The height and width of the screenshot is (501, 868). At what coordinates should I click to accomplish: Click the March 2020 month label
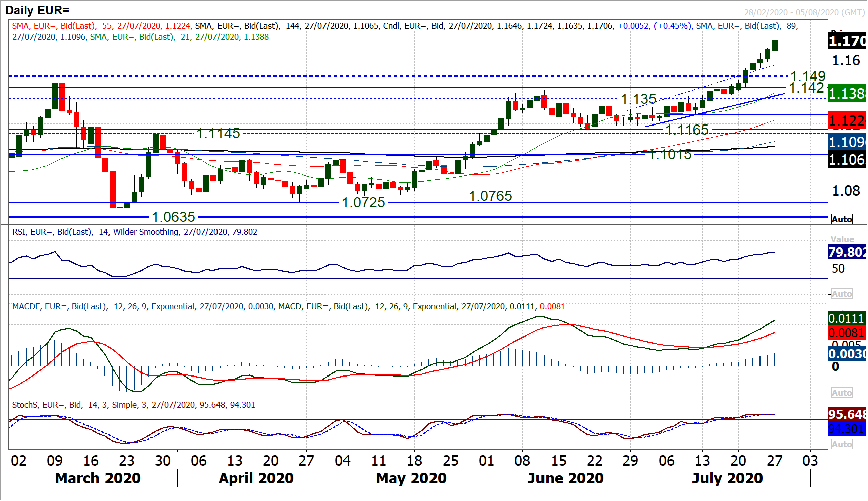(x=98, y=478)
